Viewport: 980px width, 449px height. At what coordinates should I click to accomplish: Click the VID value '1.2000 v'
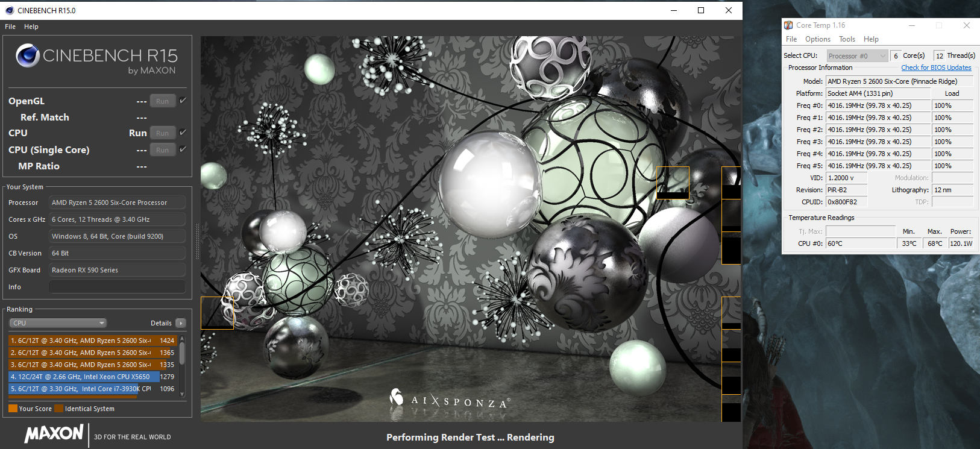coord(846,178)
